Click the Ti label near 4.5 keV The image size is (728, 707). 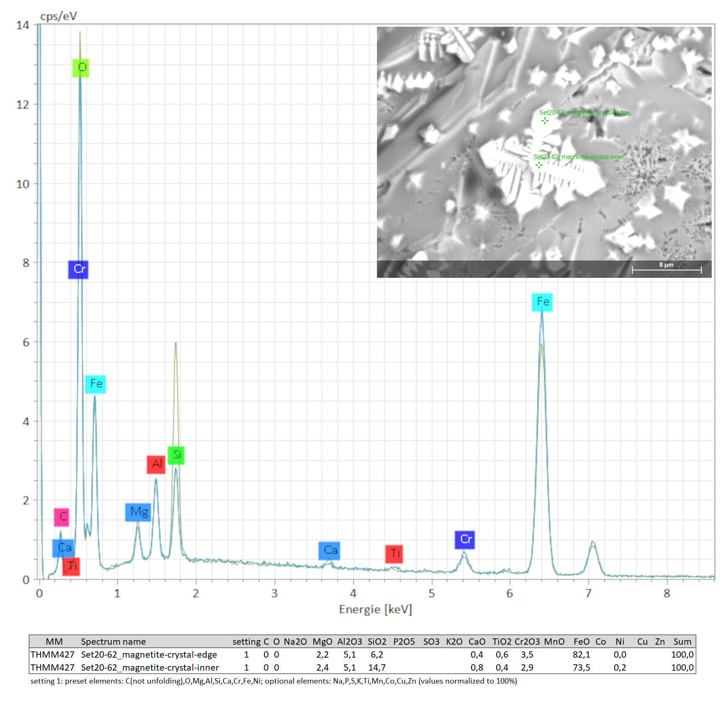394,554
